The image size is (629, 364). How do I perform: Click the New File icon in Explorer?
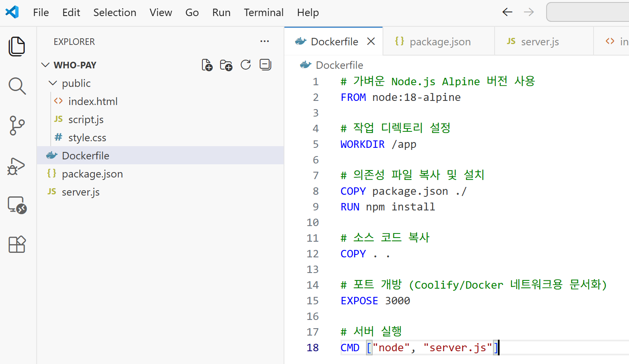coord(207,65)
